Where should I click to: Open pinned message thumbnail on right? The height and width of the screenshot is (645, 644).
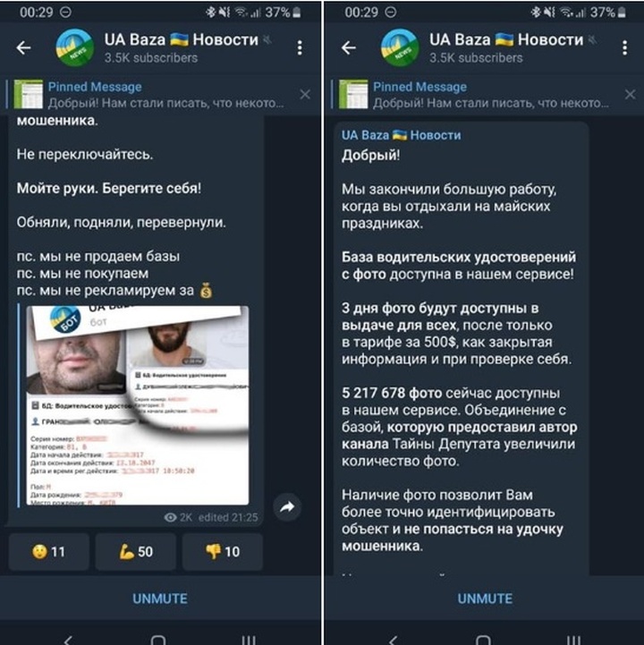pyautogui.click(x=353, y=94)
